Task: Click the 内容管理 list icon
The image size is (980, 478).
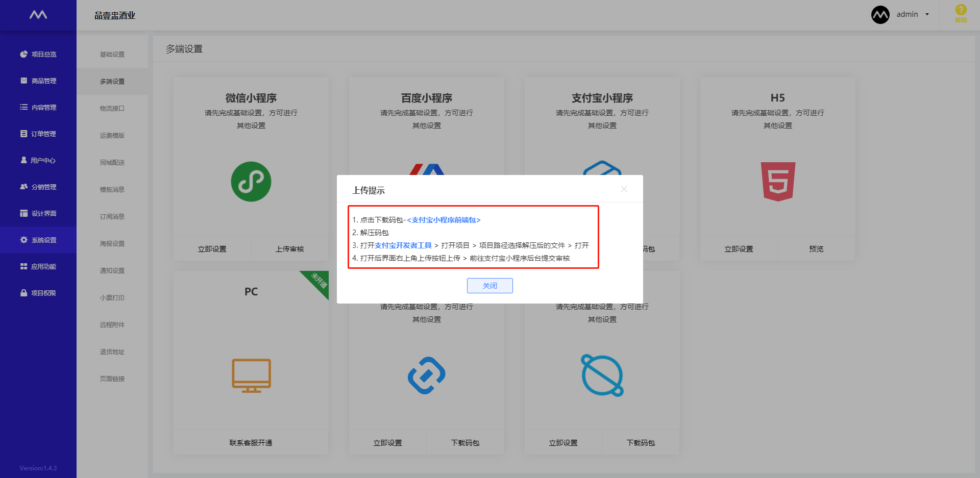Action: [x=23, y=107]
